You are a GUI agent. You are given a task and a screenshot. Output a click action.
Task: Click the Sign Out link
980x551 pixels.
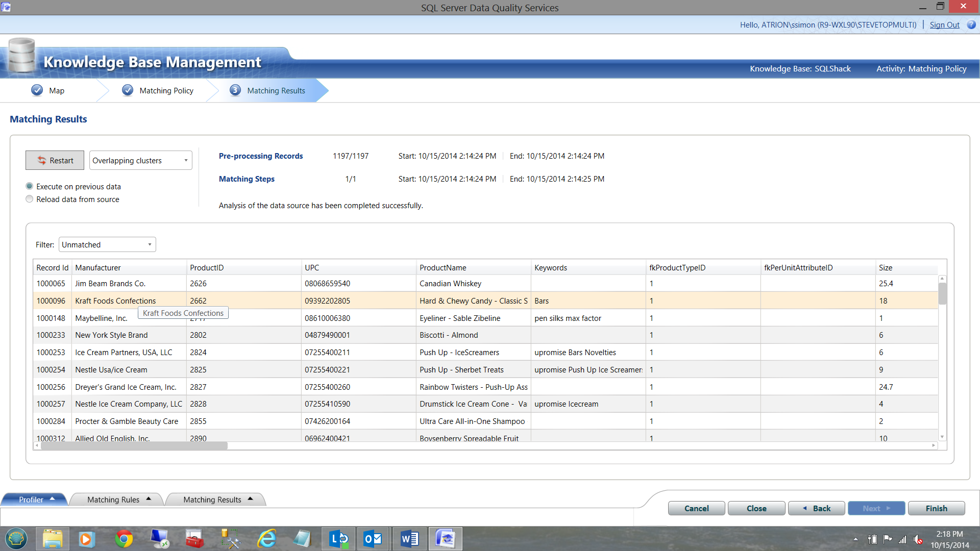pos(944,24)
